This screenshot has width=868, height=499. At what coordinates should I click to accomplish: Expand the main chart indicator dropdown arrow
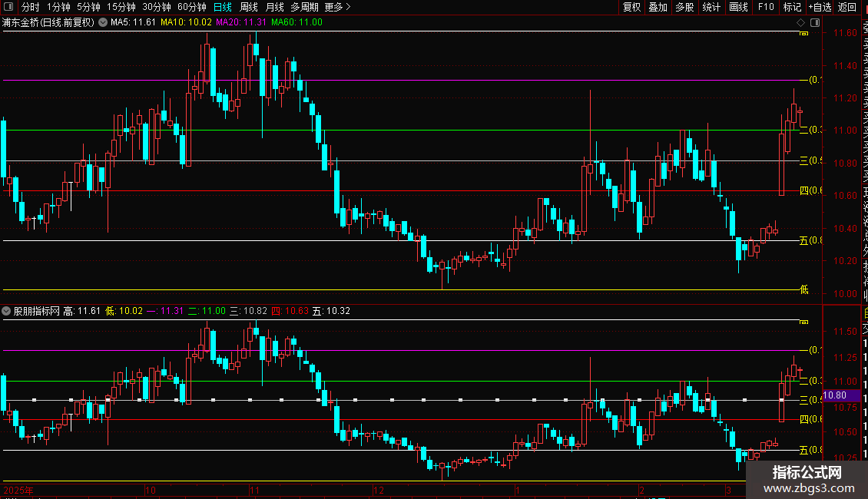click(x=103, y=22)
